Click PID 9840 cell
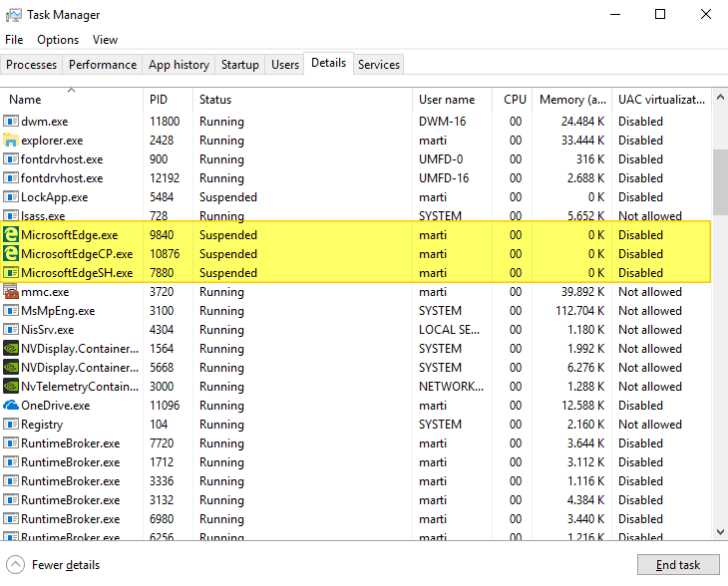The width and height of the screenshot is (728, 586). [x=162, y=235]
